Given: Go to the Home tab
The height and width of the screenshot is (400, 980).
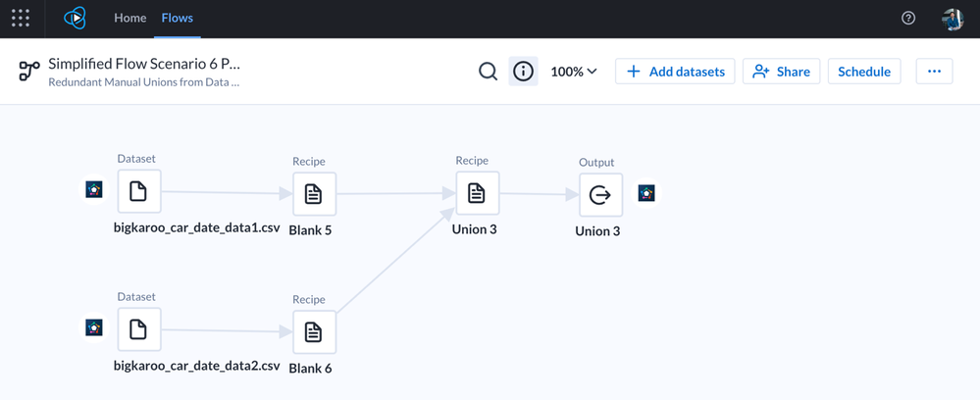Looking at the screenshot, I should tap(129, 18).
